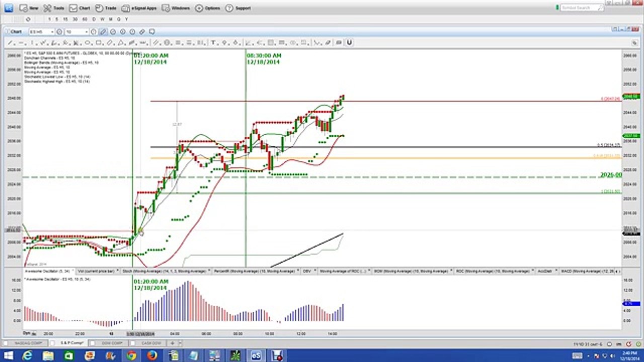The image size is (644, 362).
Task: Select the 5 minute interval button
Action: coord(56,19)
